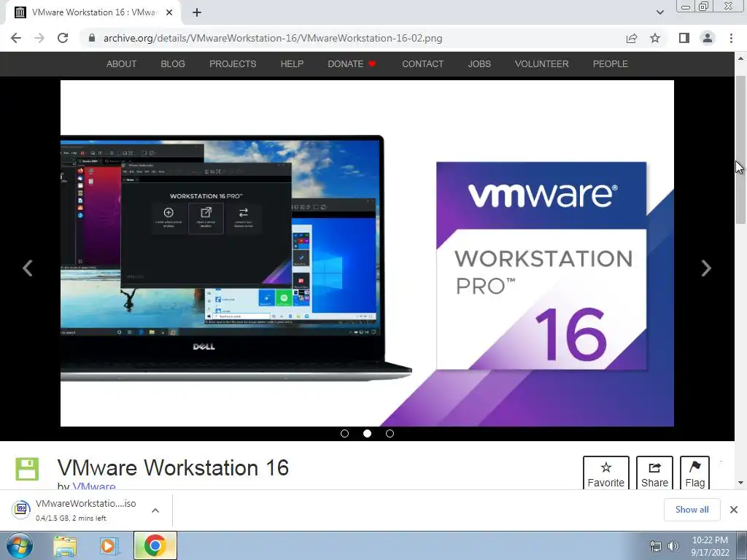Reload the archive.org page
This screenshot has height=560, width=747.
[63, 38]
